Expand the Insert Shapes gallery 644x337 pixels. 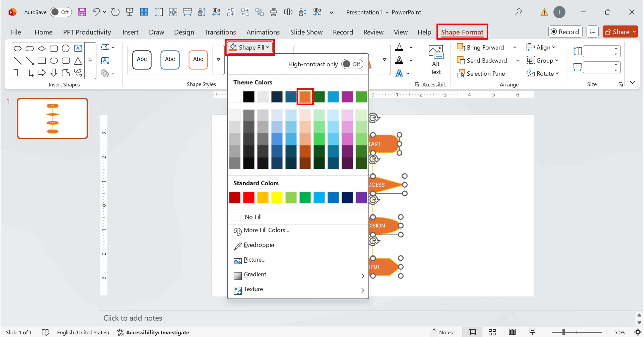pos(90,60)
